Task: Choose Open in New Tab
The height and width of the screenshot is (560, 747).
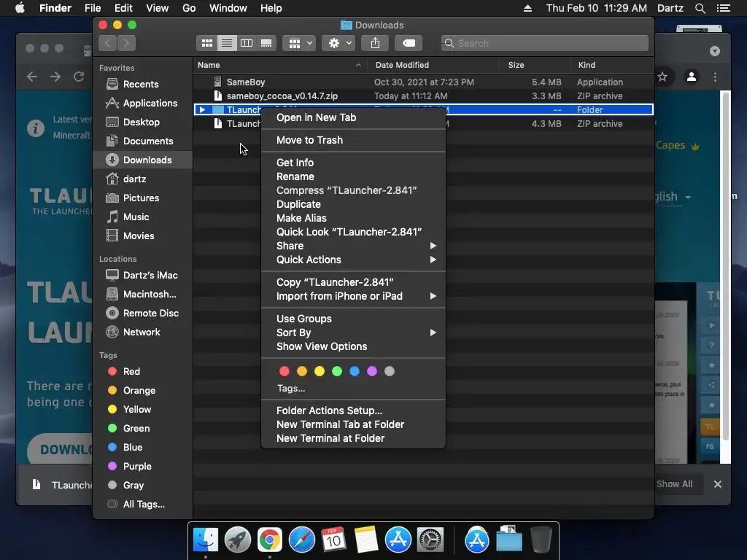Action: 353,117
